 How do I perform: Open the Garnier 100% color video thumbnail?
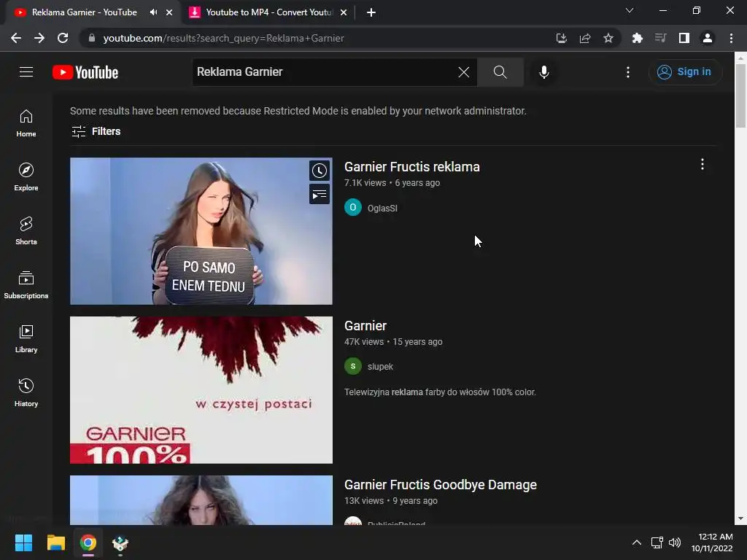(201, 390)
